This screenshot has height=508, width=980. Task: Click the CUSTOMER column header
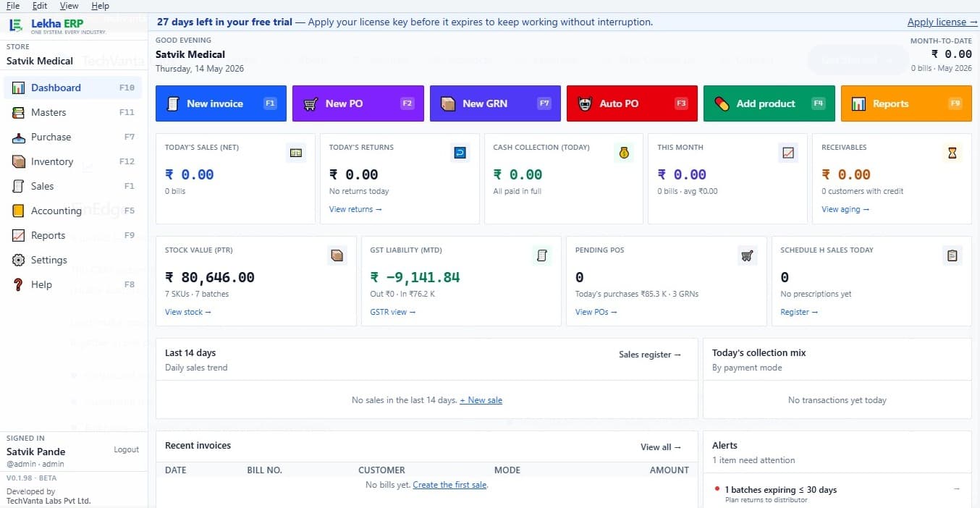[x=381, y=470]
